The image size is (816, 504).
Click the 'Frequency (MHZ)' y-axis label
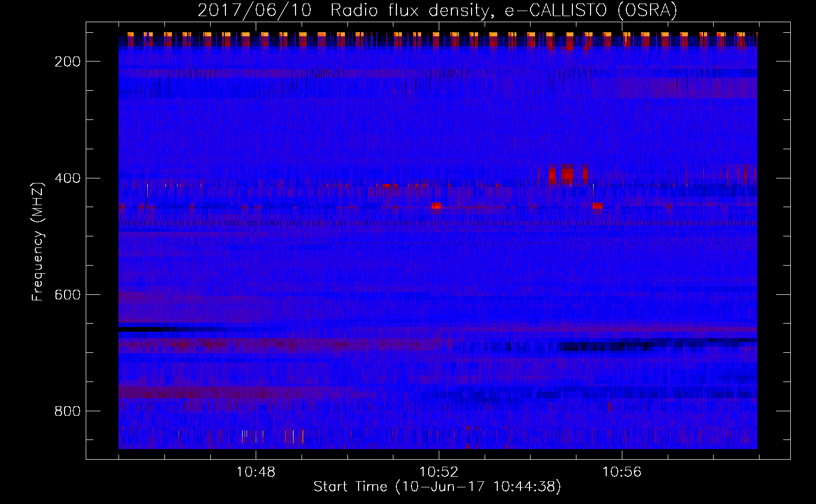click(38, 241)
